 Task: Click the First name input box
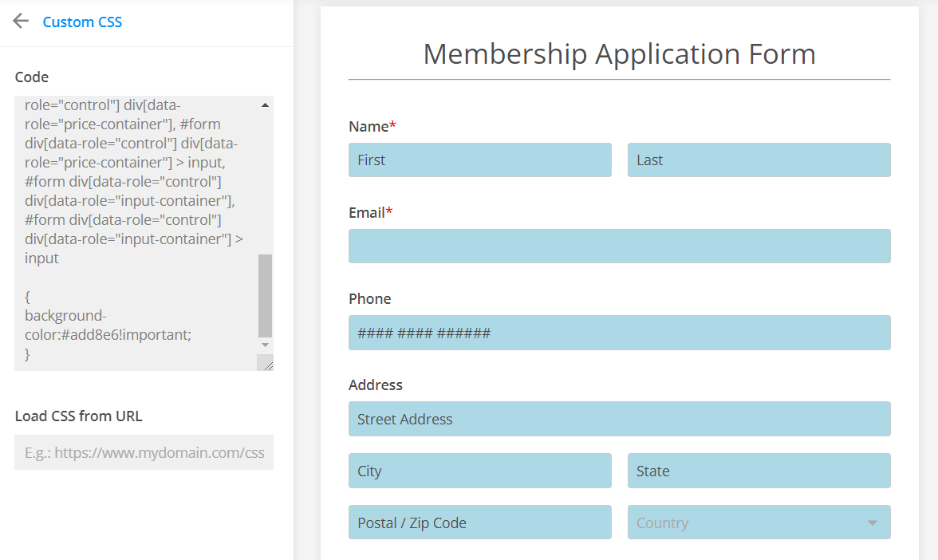[479, 160]
